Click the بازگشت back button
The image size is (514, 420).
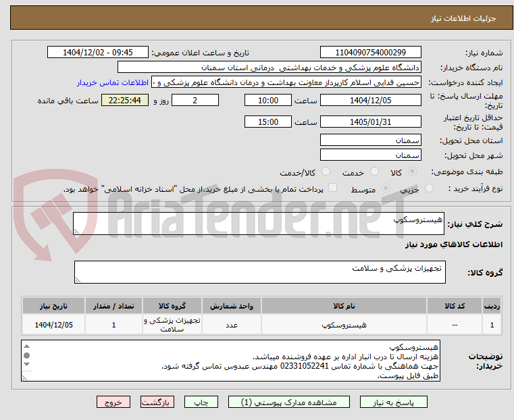click(x=157, y=402)
